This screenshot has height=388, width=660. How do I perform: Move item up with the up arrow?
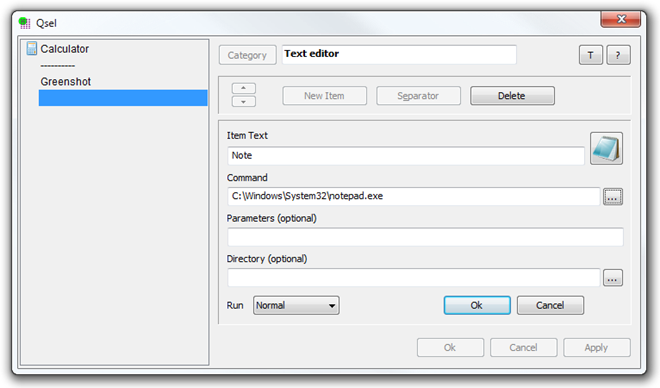(243, 88)
